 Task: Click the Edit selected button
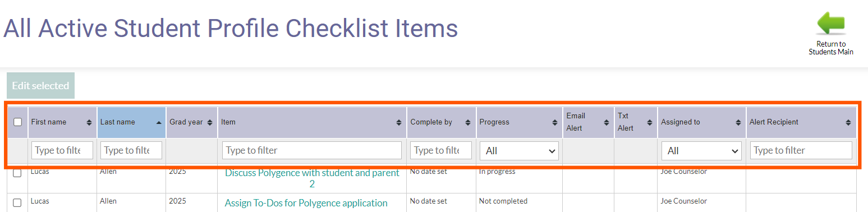(x=40, y=86)
